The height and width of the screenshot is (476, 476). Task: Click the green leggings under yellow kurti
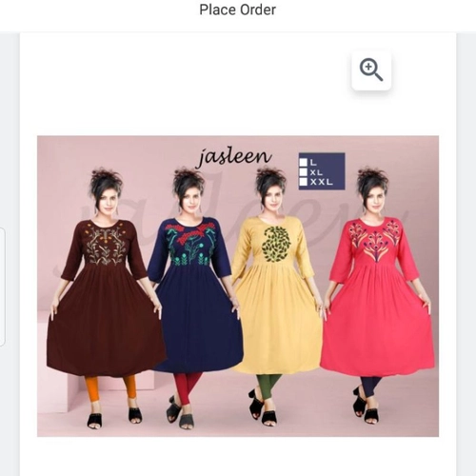point(268,386)
